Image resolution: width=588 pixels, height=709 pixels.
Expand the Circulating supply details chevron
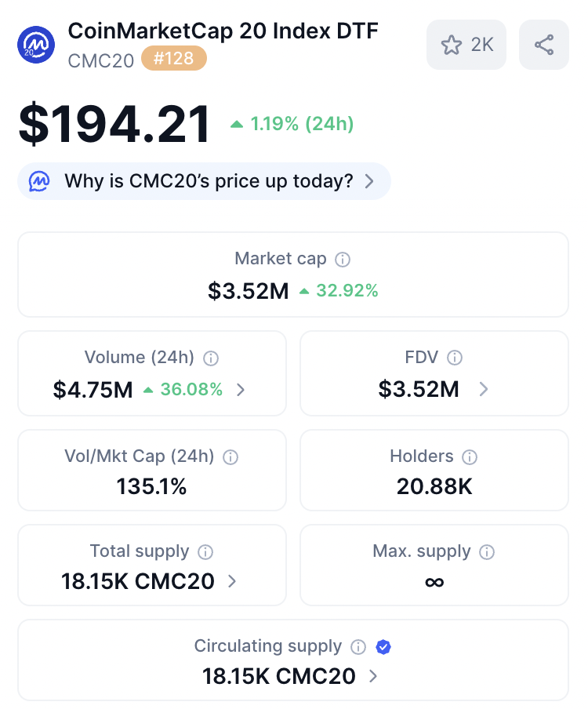373,676
